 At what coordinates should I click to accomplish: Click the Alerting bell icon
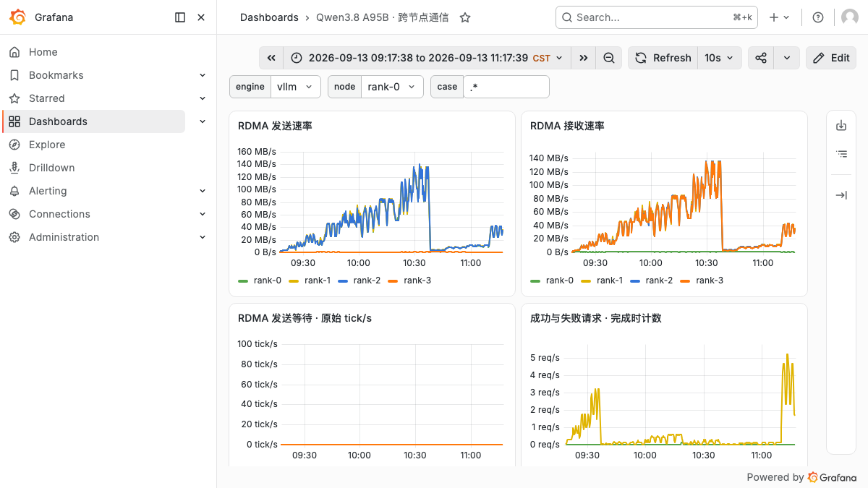[x=14, y=191]
